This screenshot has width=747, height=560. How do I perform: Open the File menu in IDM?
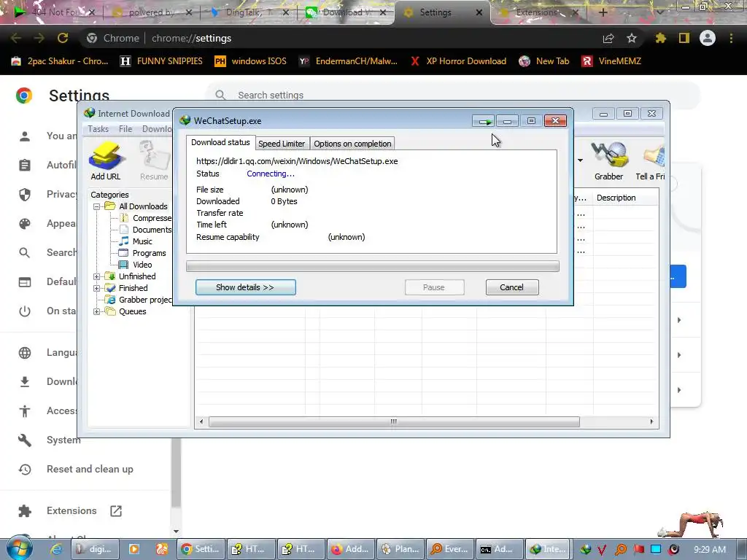click(125, 129)
